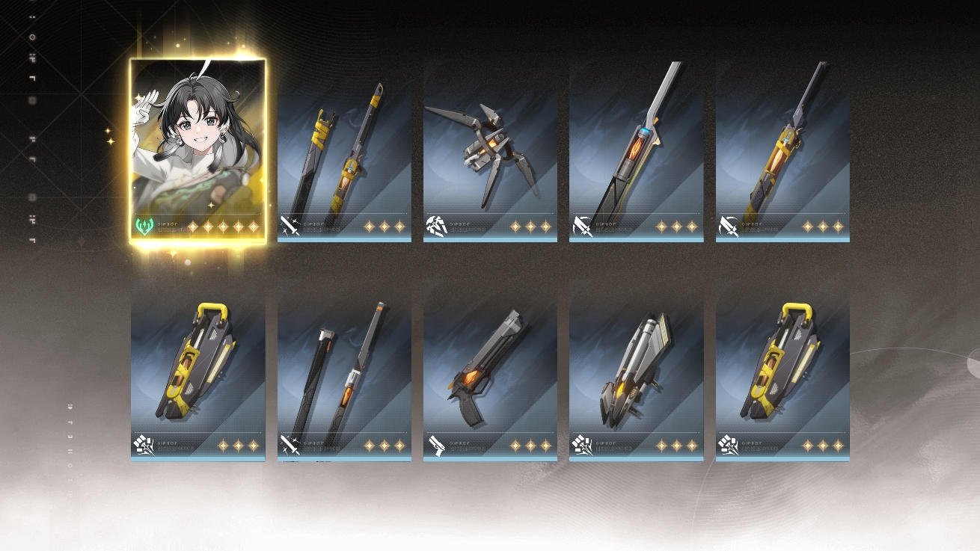The image size is (980, 551).
Task: Click rectifier icon on silver-cylinder rectifier card
Action: [582, 446]
